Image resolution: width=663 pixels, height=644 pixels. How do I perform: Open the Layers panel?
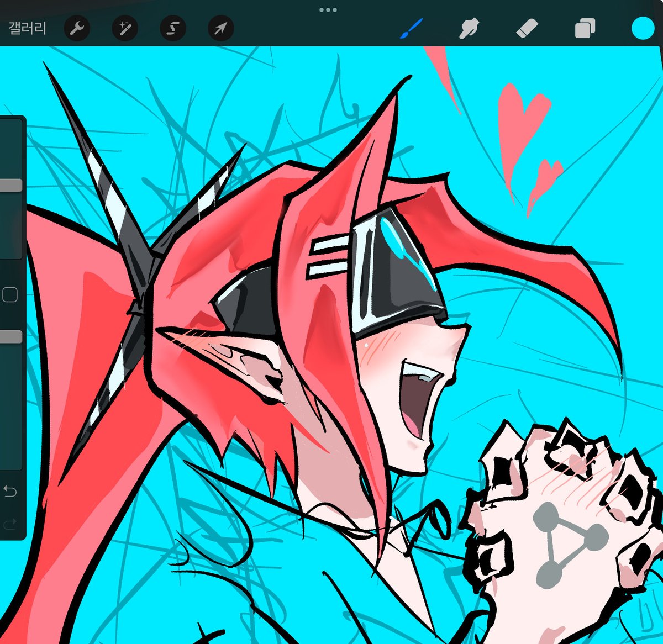pos(585,28)
